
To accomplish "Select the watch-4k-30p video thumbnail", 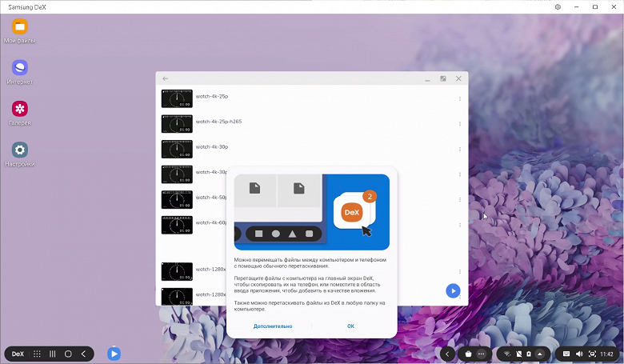I will [x=177, y=149].
